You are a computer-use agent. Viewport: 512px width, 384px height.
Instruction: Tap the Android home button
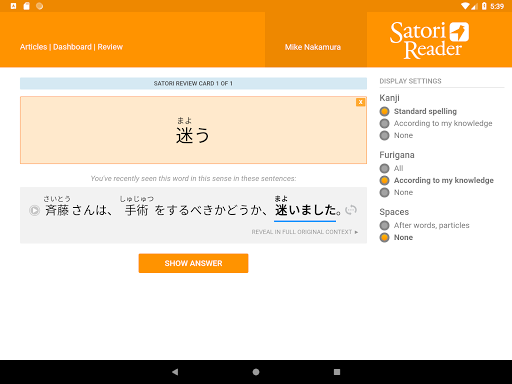click(256, 372)
